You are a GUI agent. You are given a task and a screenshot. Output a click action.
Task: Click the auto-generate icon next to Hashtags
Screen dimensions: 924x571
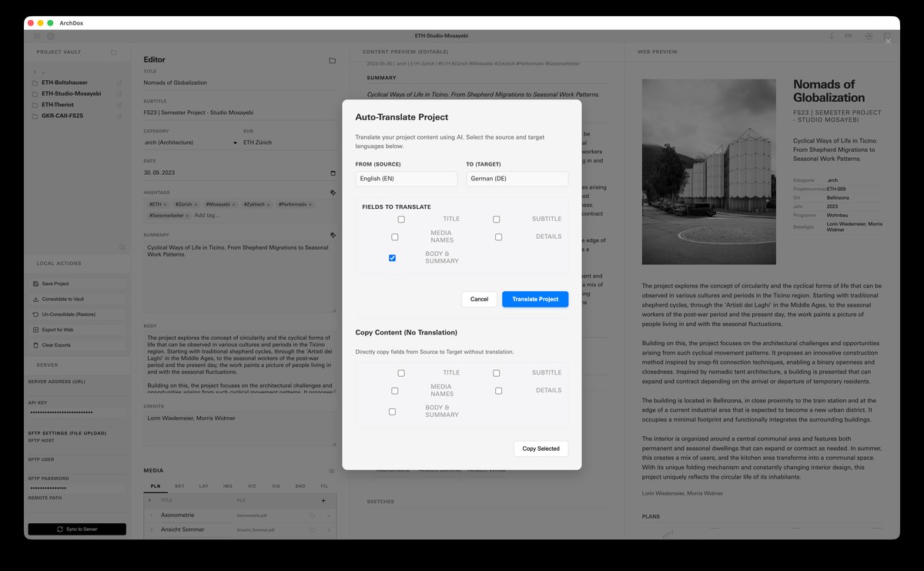pos(333,193)
